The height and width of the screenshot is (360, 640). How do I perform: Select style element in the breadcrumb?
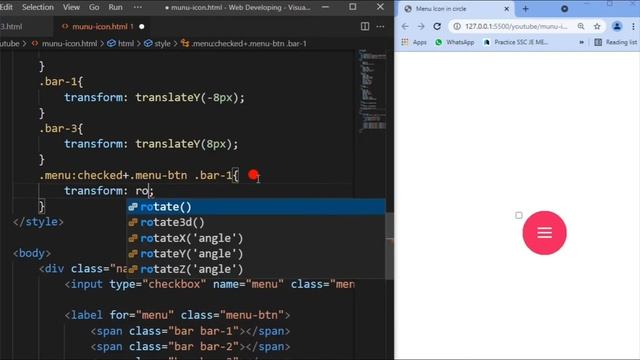pyautogui.click(x=162, y=43)
